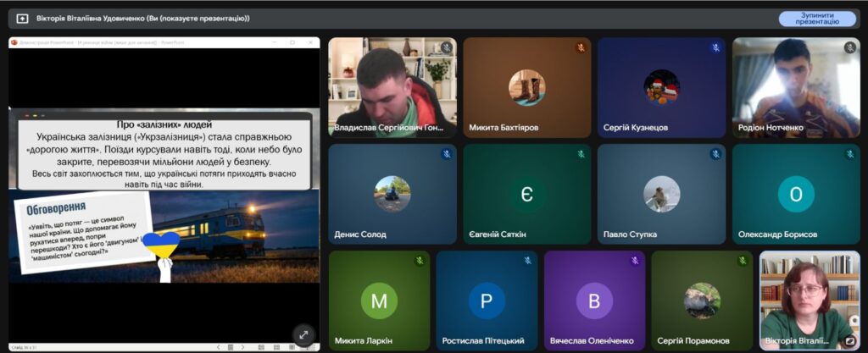Image resolution: width=868 pixels, height=353 pixels.
Task: Click the Зупинити презентацію button
Action: tap(817, 18)
